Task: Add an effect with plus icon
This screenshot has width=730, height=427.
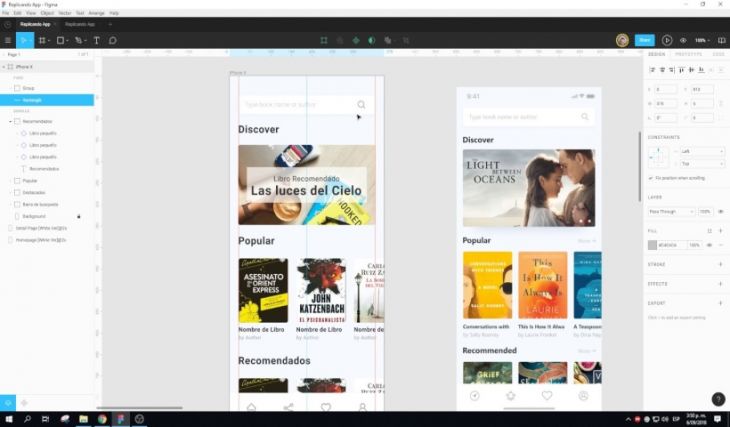Action: tap(720, 284)
